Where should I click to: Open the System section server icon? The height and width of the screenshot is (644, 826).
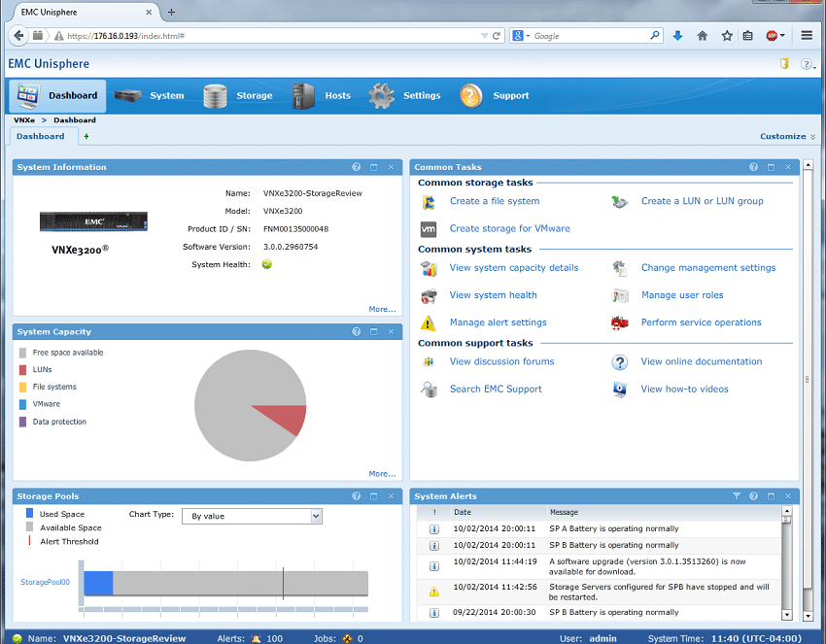coord(128,96)
